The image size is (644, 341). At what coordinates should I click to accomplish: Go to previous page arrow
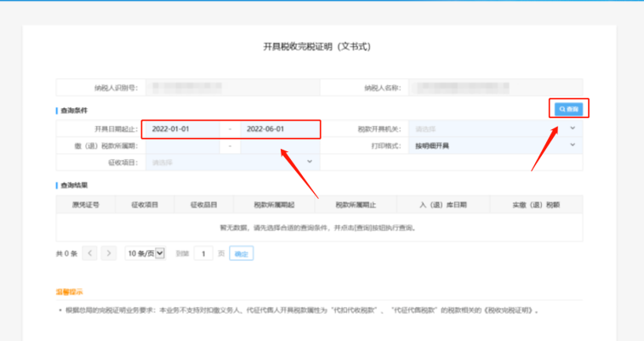point(90,253)
